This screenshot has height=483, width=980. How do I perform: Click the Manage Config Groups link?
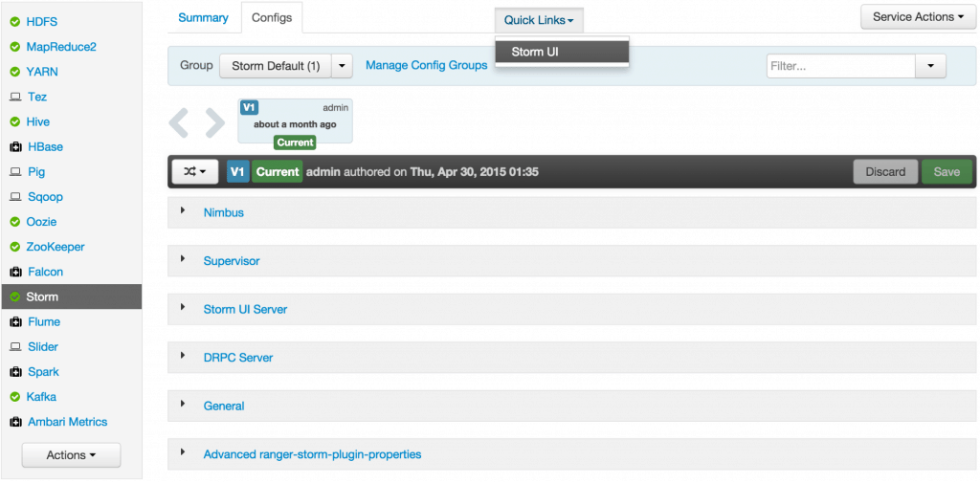tap(426, 65)
